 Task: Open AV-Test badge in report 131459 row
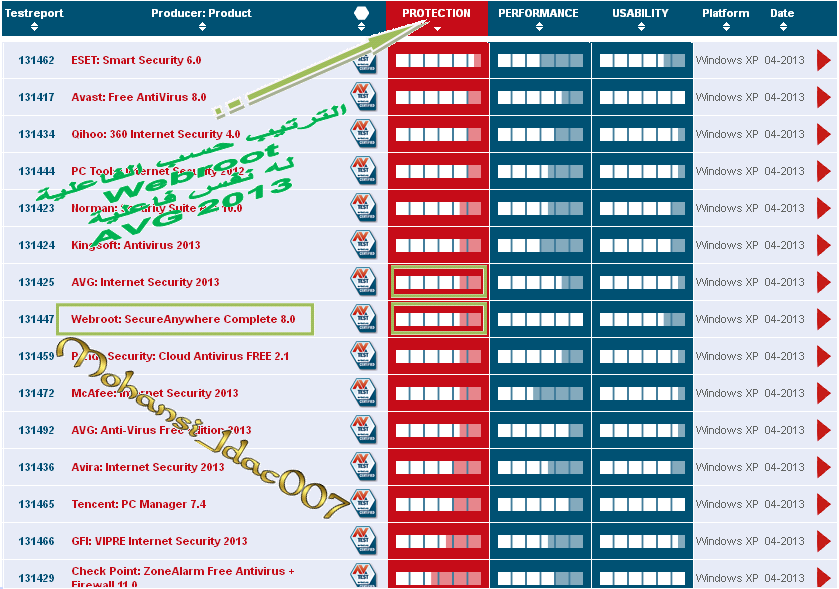tap(363, 356)
